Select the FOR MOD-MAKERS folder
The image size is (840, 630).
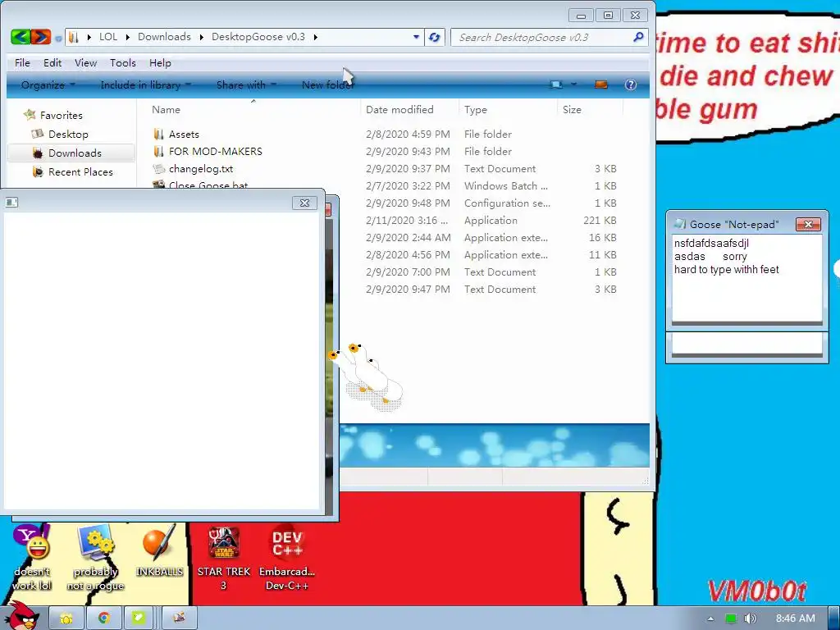coord(216,151)
